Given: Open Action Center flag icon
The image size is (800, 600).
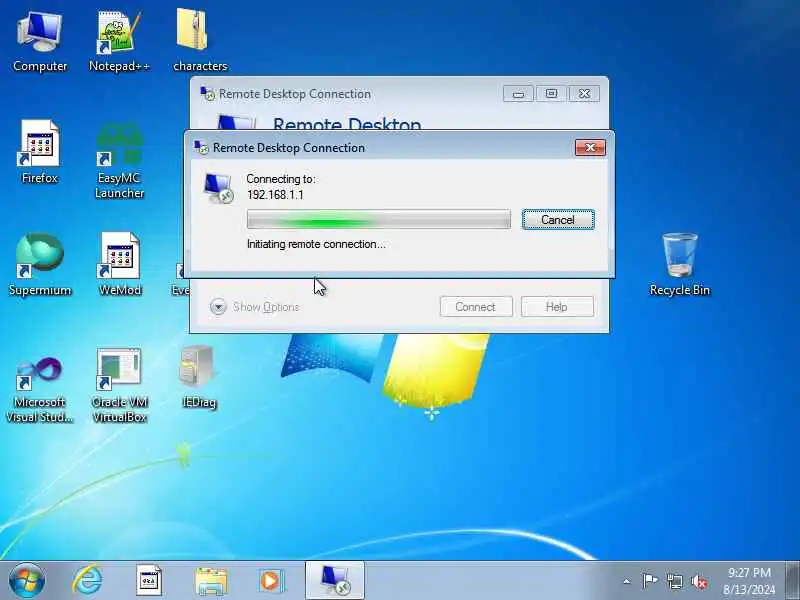Looking at the screenshot, I should pyautogui.click(x=649, y=581).
